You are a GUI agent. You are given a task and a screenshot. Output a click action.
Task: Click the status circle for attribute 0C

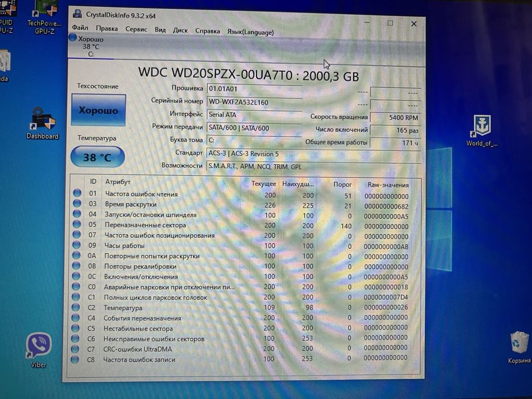point(76,276)
